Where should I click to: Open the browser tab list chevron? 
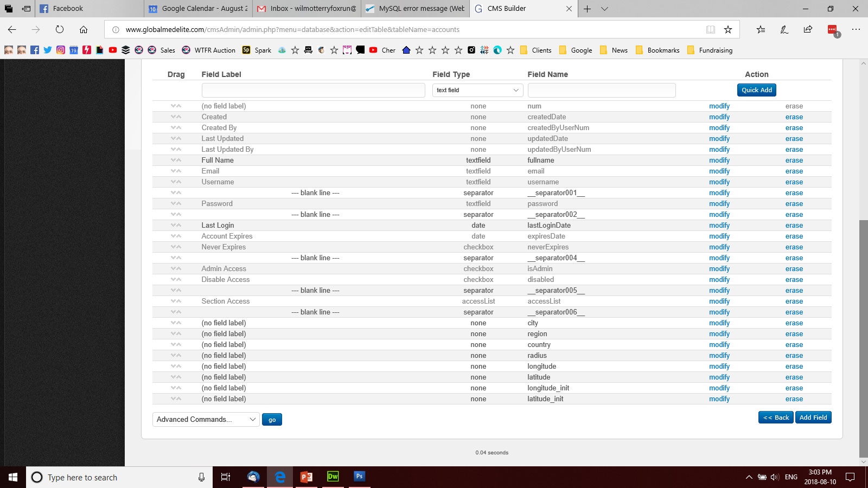(x=604, y=9)
